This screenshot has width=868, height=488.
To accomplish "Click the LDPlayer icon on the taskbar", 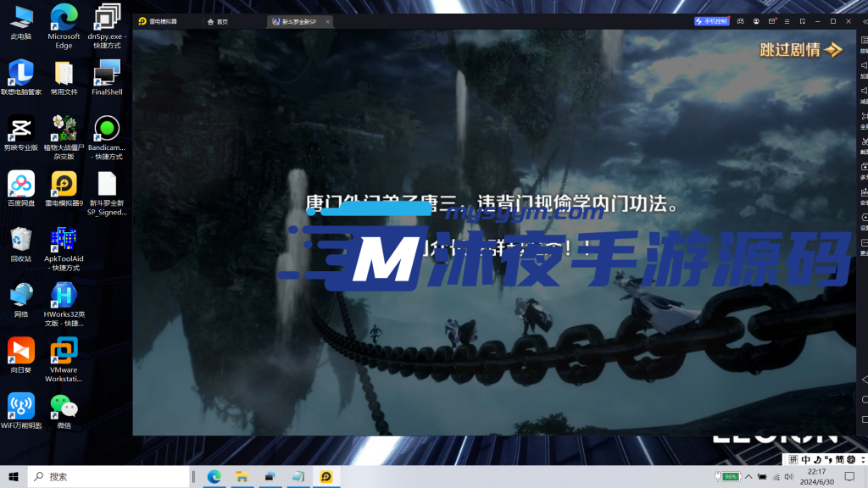I will point(326,476).
